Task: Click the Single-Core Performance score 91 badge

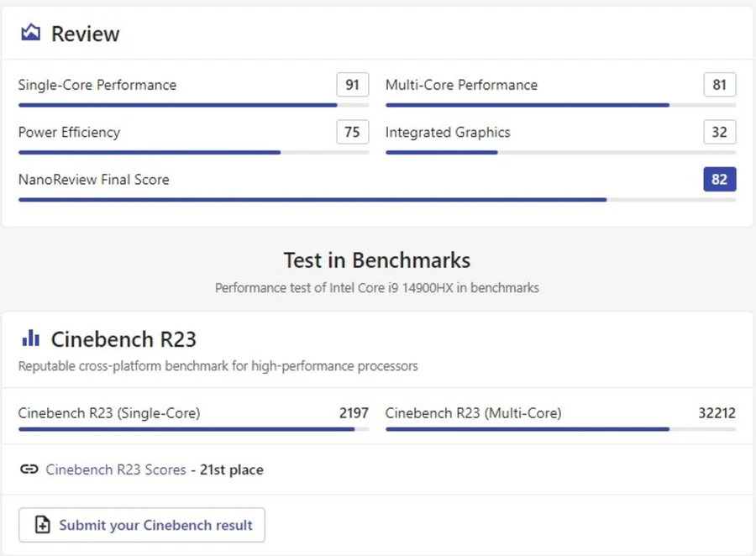Action: tap(353, 85)
